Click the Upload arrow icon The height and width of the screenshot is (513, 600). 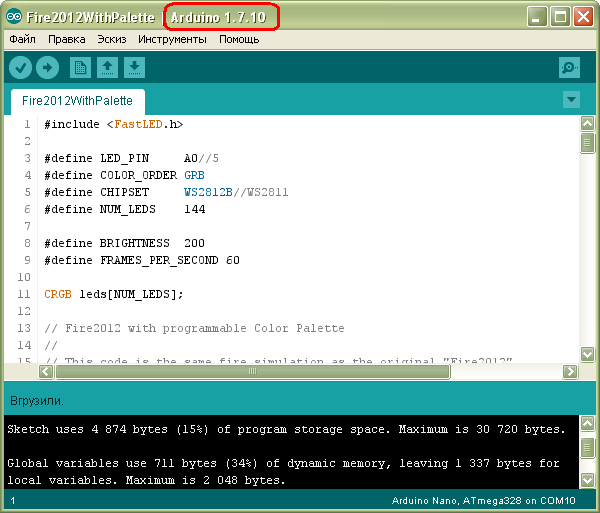tap(47, 67)
